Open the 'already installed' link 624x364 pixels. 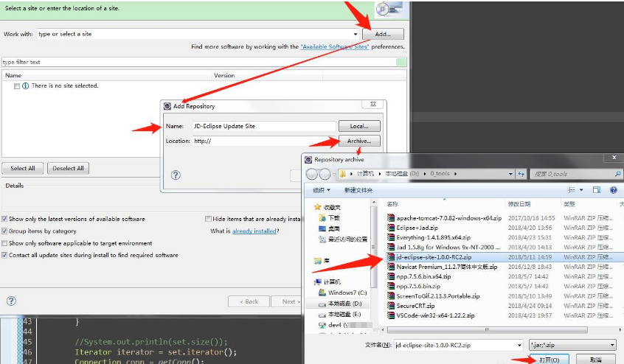click(254, 231)
